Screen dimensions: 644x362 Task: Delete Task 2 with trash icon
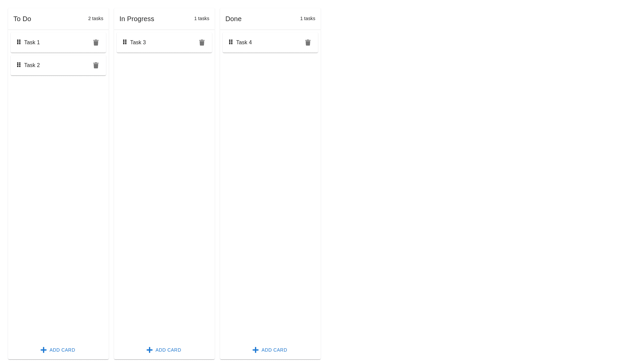pyautogui.click(x=96, y=65)
